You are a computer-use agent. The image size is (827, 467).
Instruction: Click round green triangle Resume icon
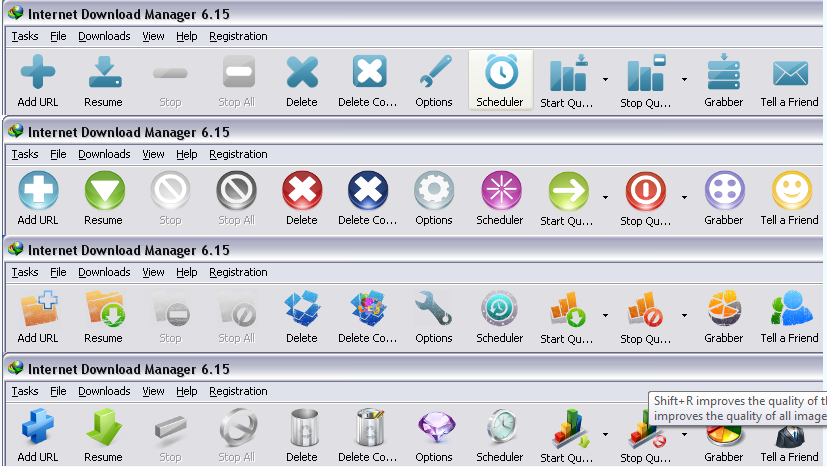point(104,190)
